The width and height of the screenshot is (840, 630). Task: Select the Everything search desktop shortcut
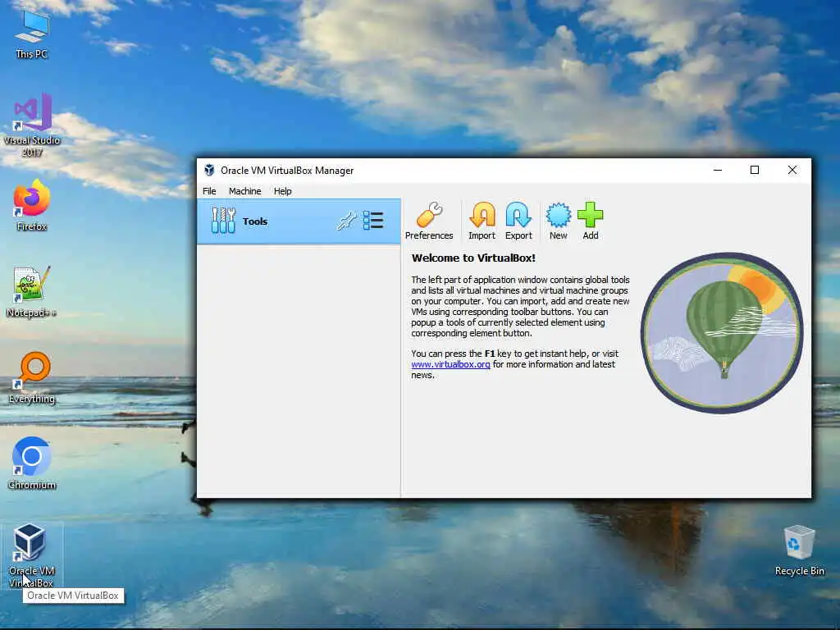point(32,377)
